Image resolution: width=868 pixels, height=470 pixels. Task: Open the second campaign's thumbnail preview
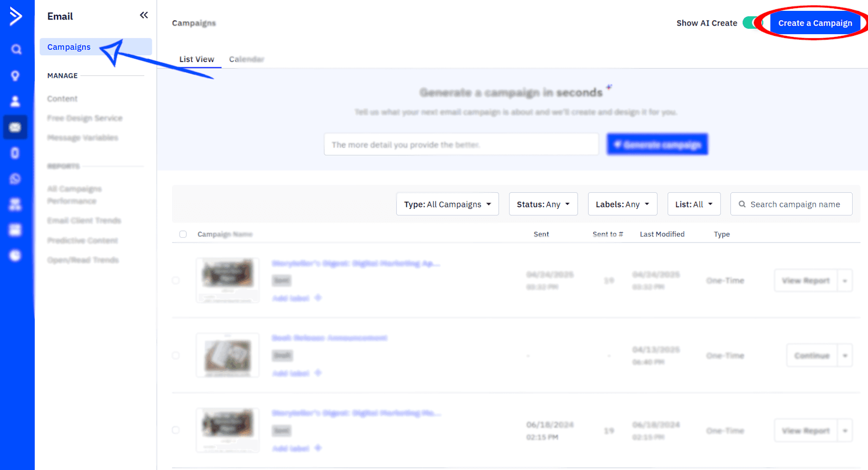click(x=227, y=355)
